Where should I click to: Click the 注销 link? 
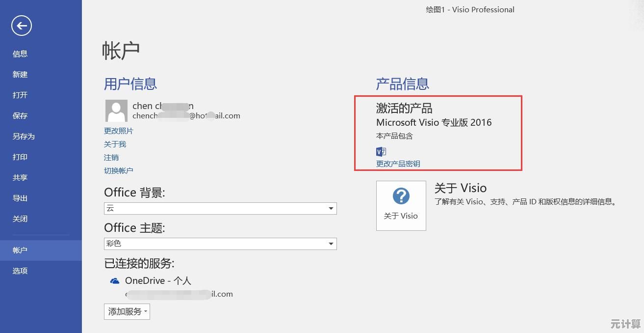(111, 158)
